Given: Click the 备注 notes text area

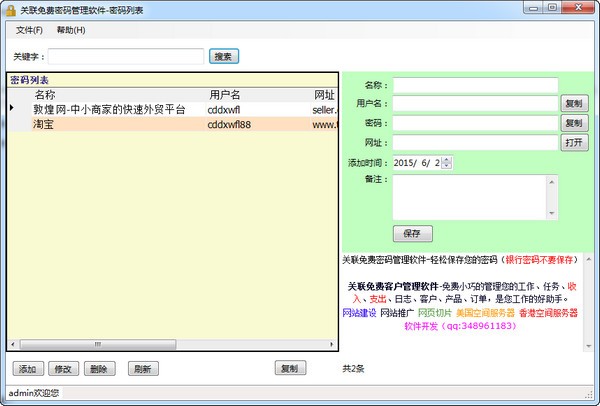Looking at the screenshot, I should click(x=470, y=197).
